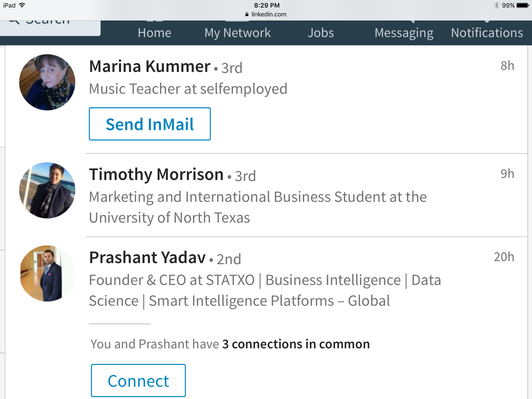
Task: Open the Home tab
Action: click(x=154, y=33)
